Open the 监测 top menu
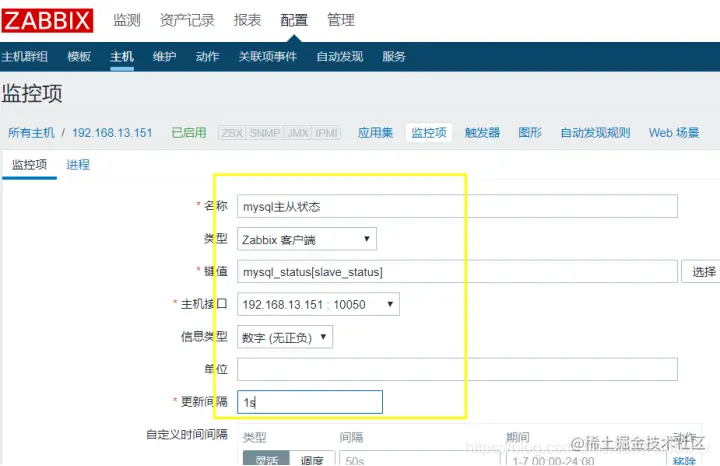 [127, 20]
